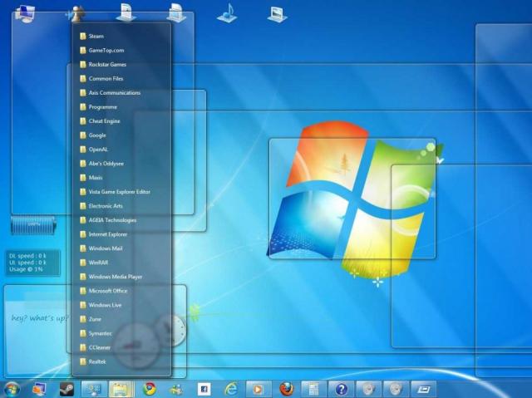Image resolution: width=532 pixels, height=398 pixels.
Task: Open the blue question mark Help icon
Action: (x=342, y=389)
